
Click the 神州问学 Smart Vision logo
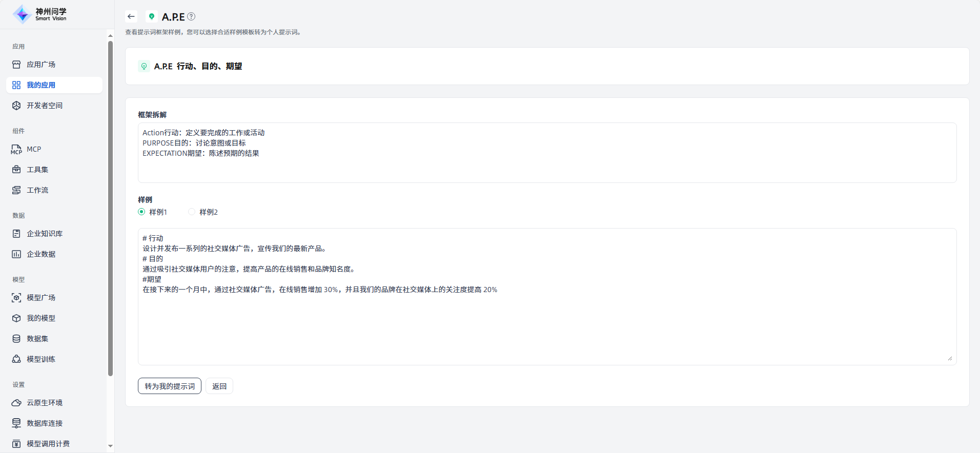click(x=40, y=14)
